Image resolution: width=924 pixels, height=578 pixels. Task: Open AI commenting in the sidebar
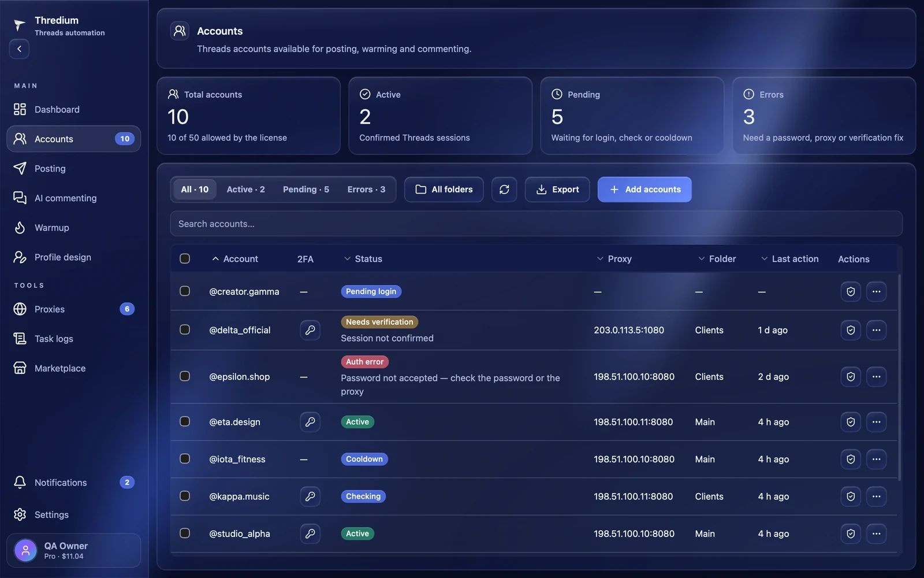73,198
